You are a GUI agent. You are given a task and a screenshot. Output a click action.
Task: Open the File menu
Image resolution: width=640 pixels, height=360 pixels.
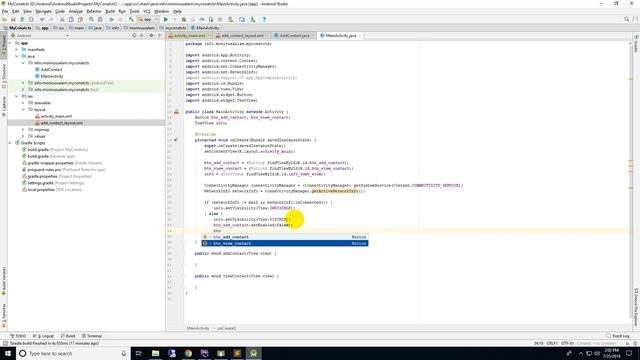pos(5,11)
